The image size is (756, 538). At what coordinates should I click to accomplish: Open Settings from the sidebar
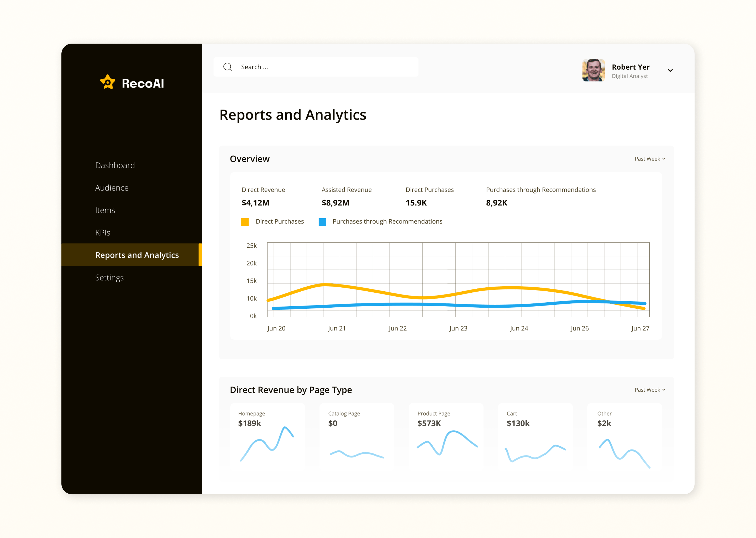tap(109, 278)
